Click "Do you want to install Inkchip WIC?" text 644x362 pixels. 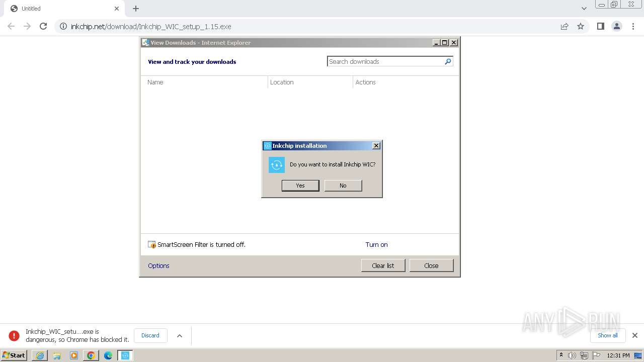point(333,164)
